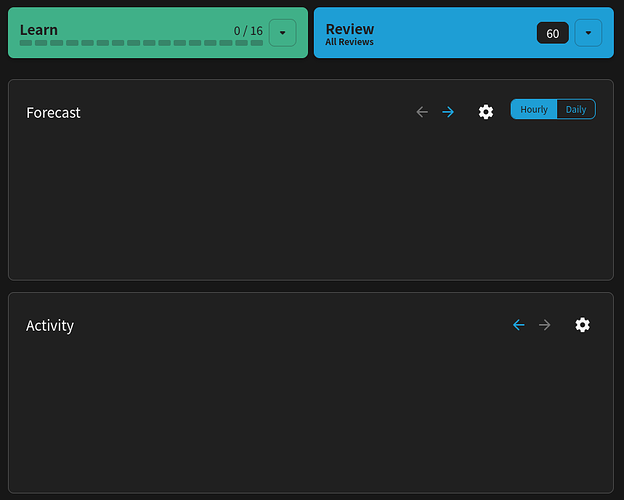Click the Forecast panel heading
The width and height of the screenshot is (624, 500).
(x=53, y=113)
